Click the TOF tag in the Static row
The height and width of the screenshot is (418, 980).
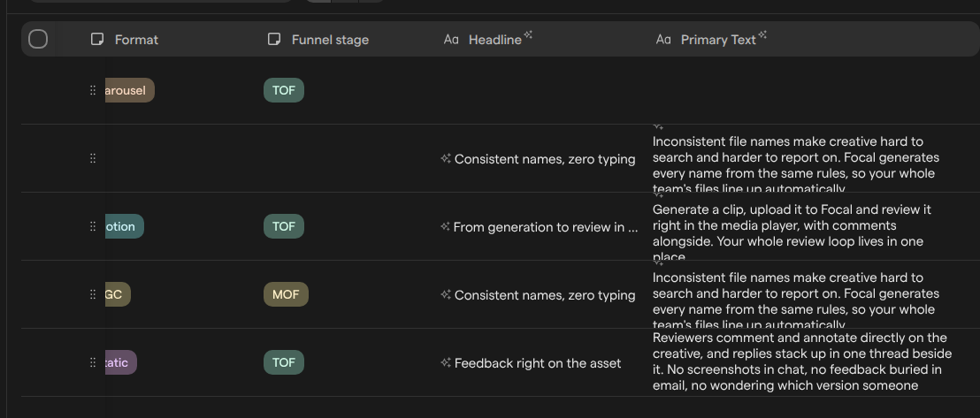click(284, 362)
